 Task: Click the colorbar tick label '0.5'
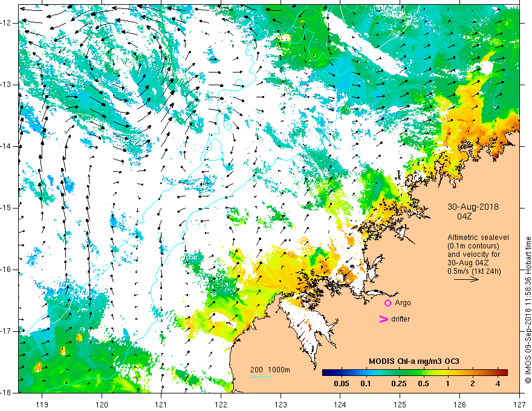click(x=423, y=384)
